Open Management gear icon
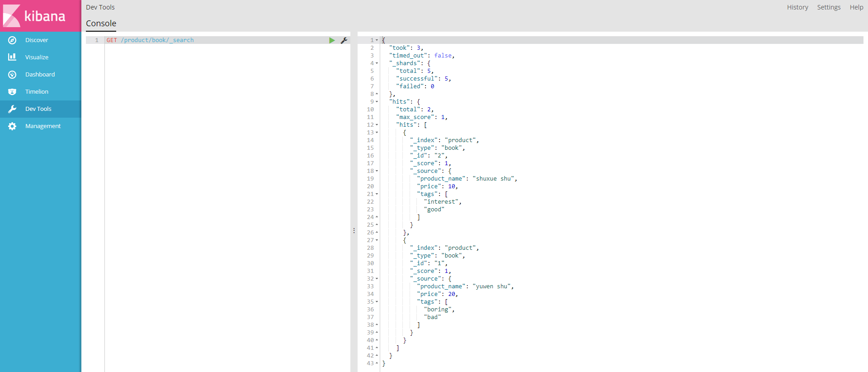The image size is (868, 372). (x=12, y=126)
